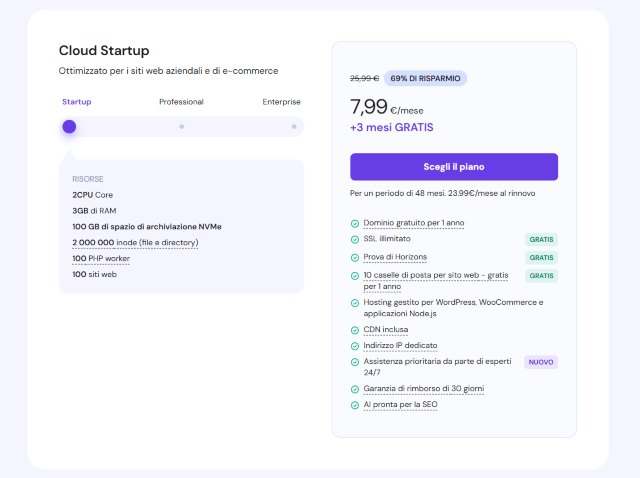Click checkmark icon next to CDN inclusa
640x478 pixels.
pyautogui.click(x=355, y=329)
